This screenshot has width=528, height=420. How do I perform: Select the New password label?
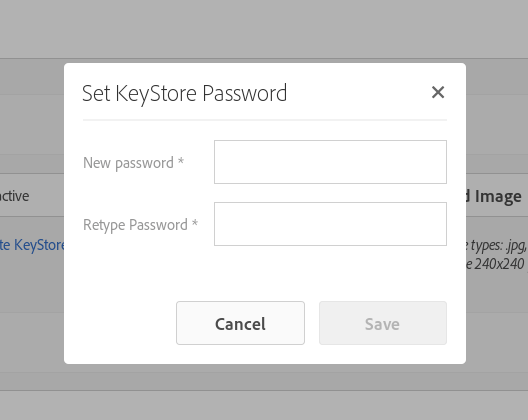coord(128,163)
